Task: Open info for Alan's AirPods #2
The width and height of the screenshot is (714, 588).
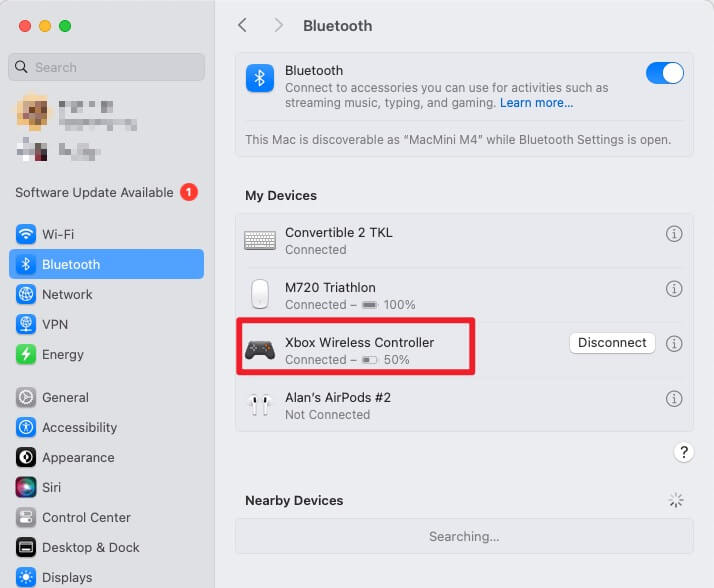Action: pos(674,399)
